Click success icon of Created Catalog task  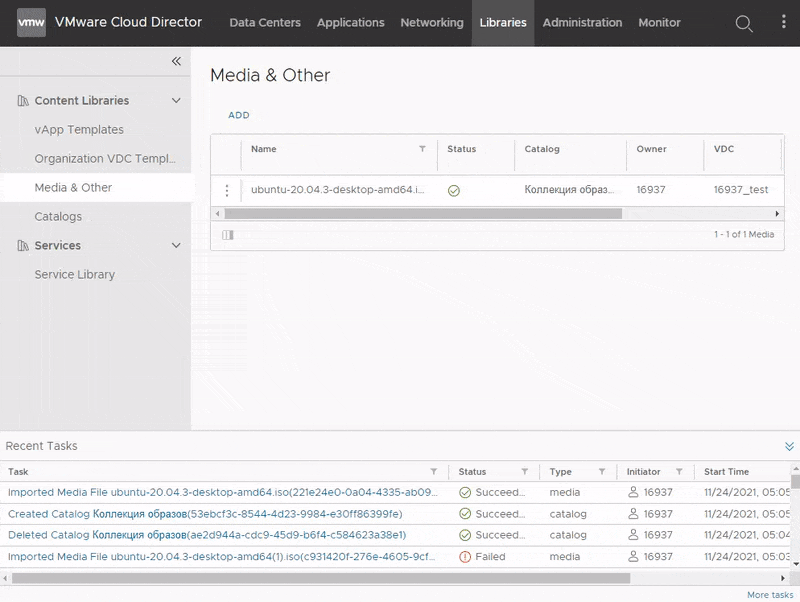(x=465, y=514)
